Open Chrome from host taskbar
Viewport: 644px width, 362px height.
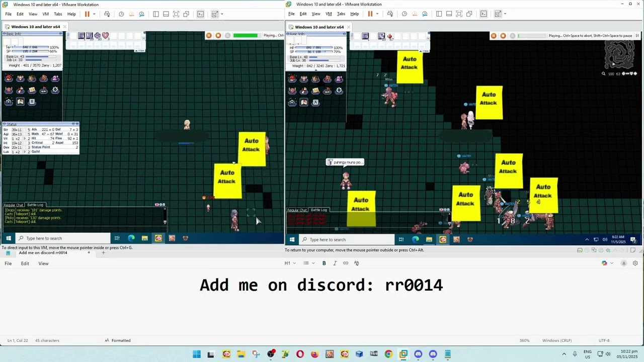coord(388,354)
